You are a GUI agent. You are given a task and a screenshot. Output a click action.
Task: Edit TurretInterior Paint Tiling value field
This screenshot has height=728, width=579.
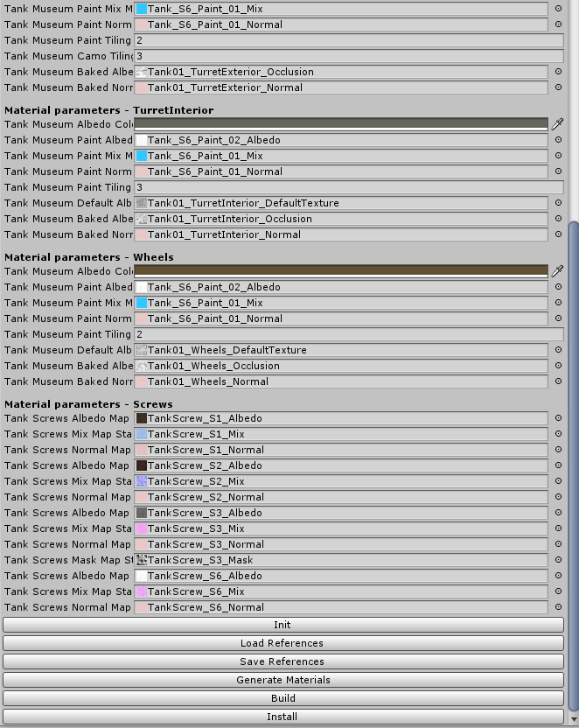tap(349, 187)
